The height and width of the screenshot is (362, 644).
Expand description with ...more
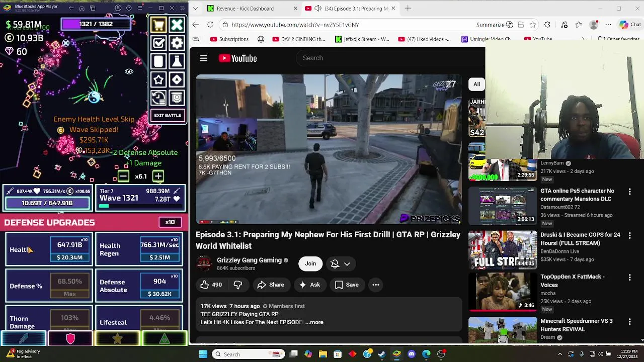(314, 322)
